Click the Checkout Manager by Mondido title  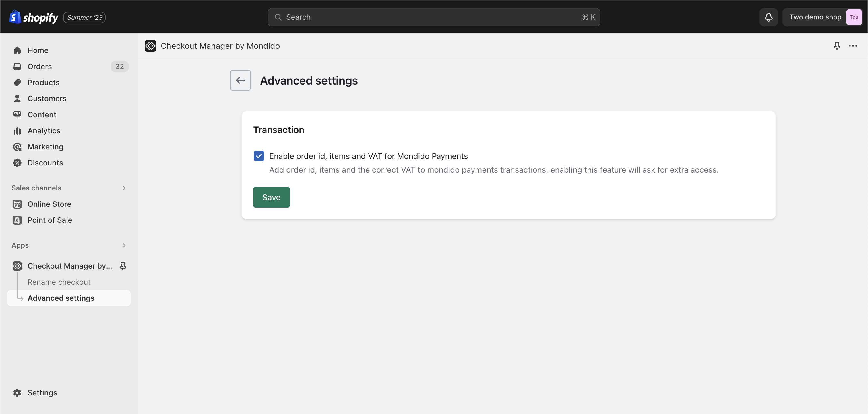tap(220, 46)
